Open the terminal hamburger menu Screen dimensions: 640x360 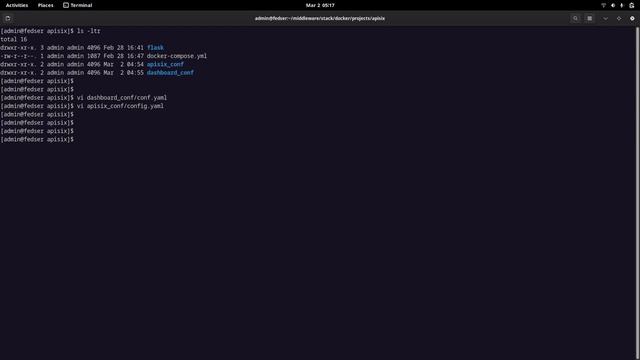click(x=589, y=18)
